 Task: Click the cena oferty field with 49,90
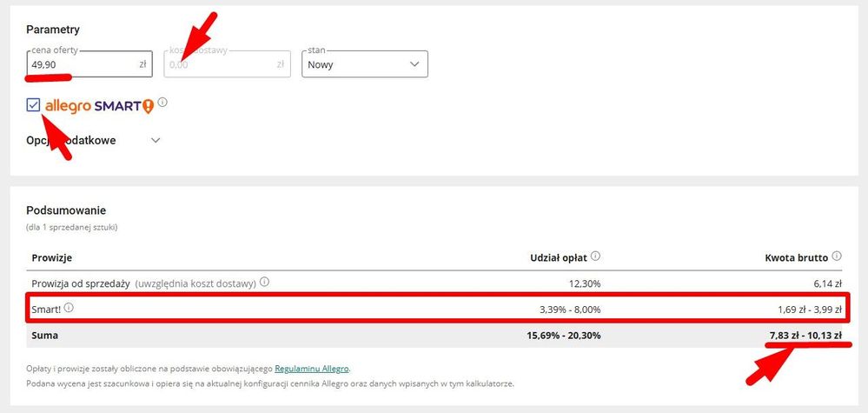89,64
